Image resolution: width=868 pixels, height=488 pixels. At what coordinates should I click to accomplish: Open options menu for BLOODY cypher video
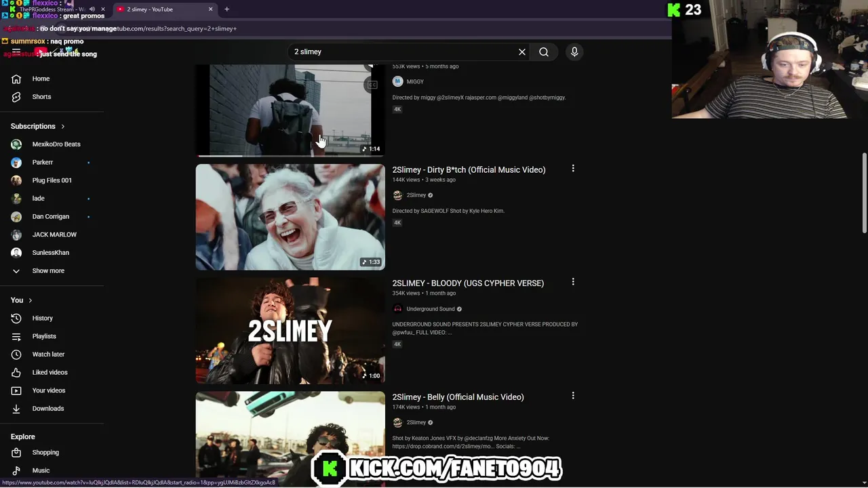pyautogui.click(x=573, y=282)
